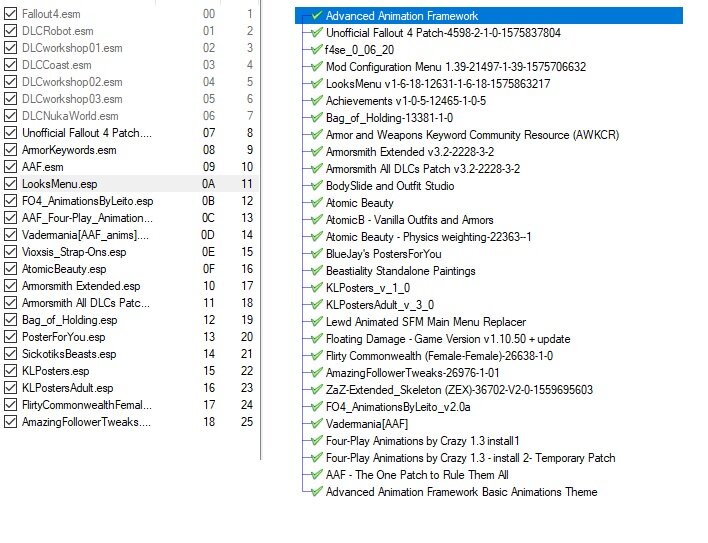
Task: Toggle the DLCNukaWorld.esm checkbox
Action: 10,116
